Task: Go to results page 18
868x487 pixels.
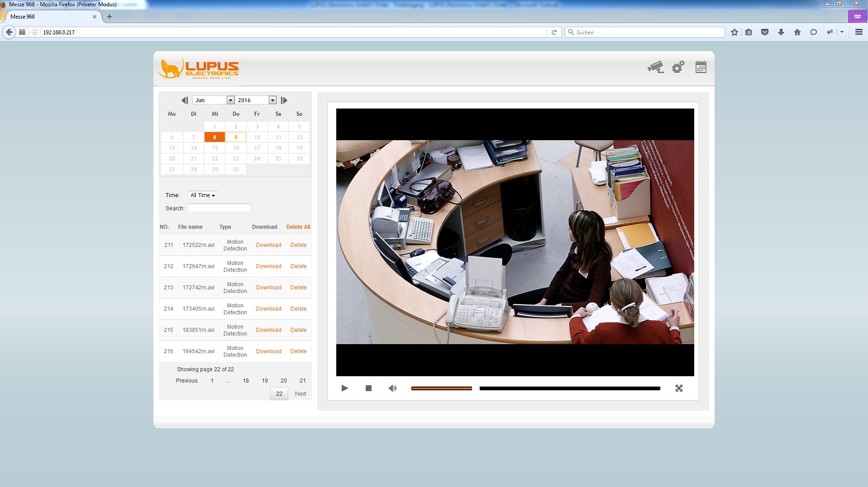Action: (246, 381)
